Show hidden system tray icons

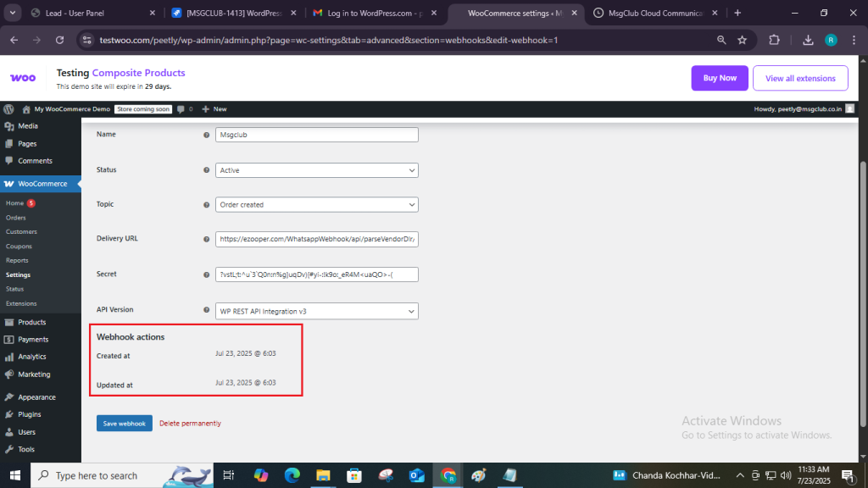tap(740, 475)
